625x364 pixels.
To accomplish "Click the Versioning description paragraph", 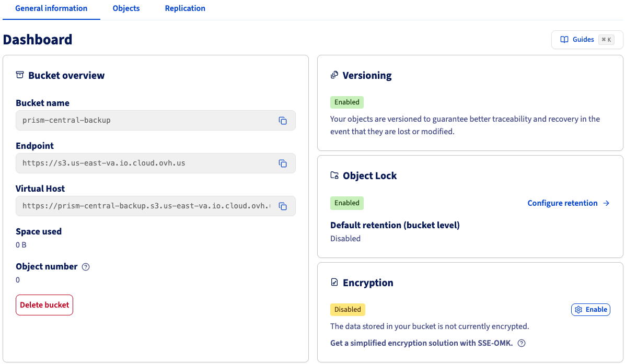I will (465, 125).
